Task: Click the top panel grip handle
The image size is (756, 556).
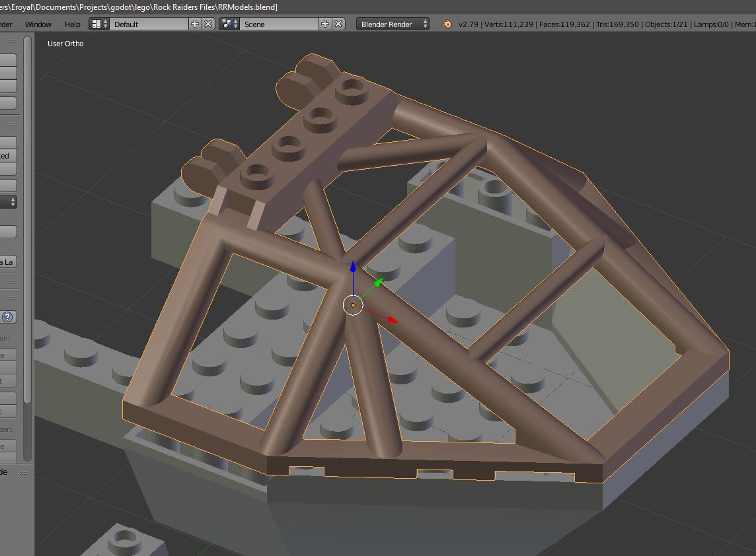Action: (12, 42)
